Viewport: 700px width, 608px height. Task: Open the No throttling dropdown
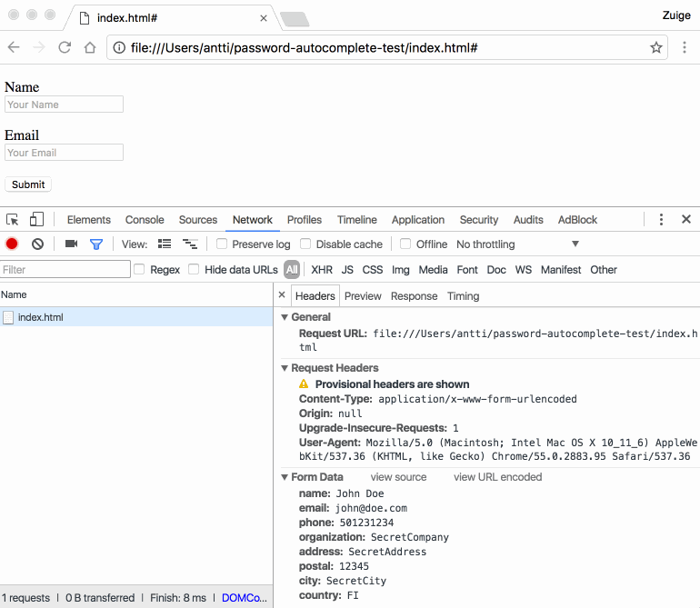[x=517, y=244]
